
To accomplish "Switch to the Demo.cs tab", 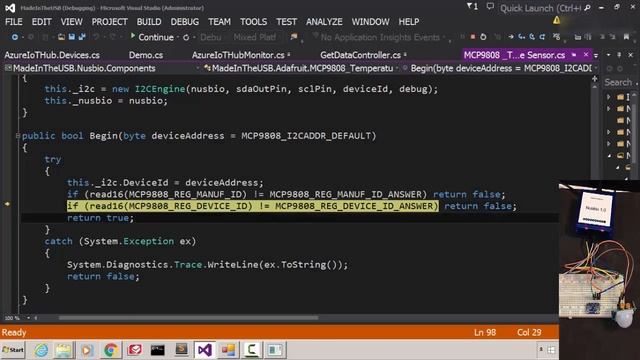I will coord(146,55).
